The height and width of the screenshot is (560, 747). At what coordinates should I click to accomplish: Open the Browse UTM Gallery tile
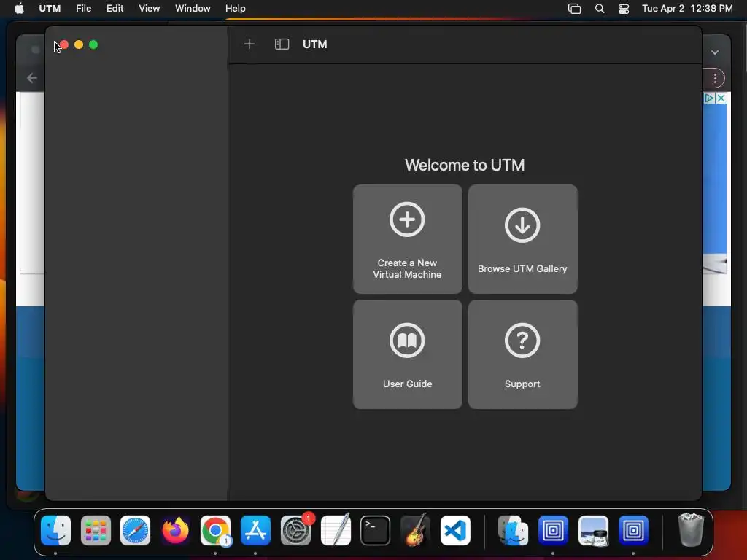(x=522, y=239)
